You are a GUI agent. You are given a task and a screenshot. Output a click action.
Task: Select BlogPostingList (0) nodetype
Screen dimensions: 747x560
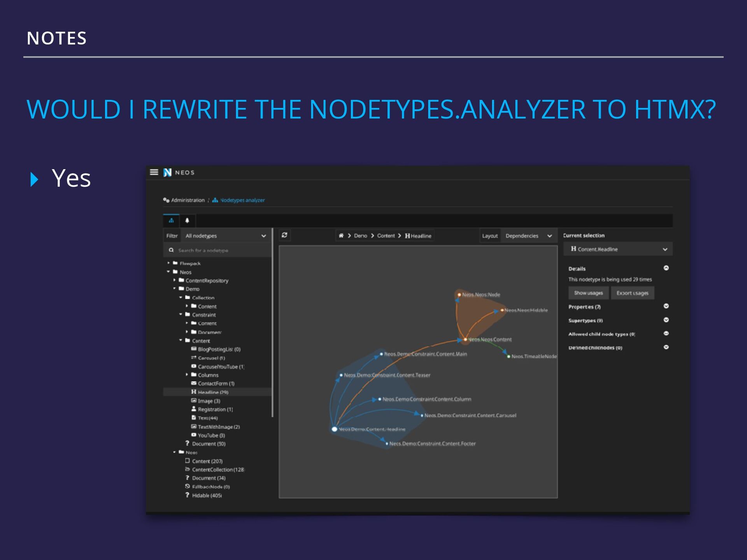[x=216, y=349]
